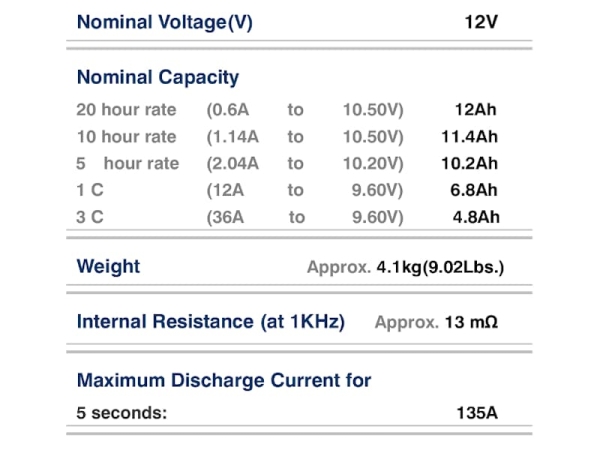Select the 13 mΩ resistance value
This screenshot has height=450, width=600.
tap(471, 323)
